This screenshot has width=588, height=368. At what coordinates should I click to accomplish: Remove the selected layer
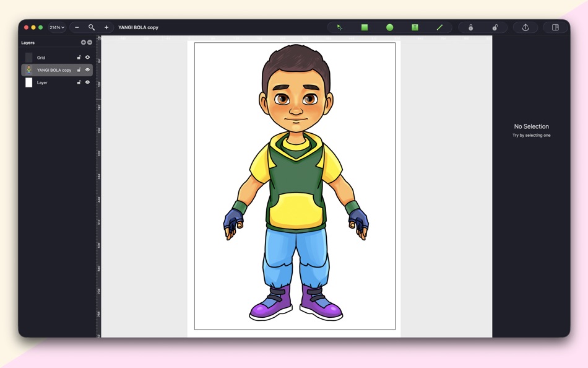pos(90,42)
